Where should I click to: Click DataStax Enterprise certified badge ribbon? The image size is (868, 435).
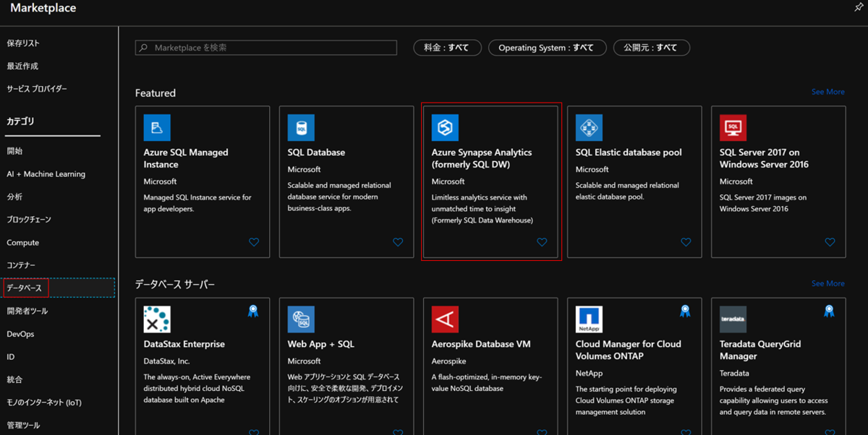pyautogui.click(x=253, y=311)
